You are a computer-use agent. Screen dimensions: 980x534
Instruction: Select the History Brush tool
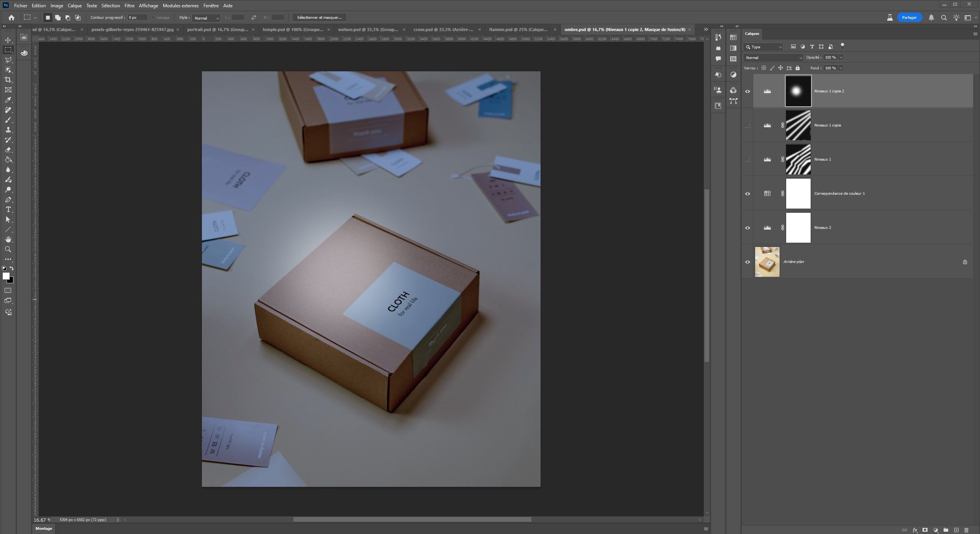click(8, 140)
